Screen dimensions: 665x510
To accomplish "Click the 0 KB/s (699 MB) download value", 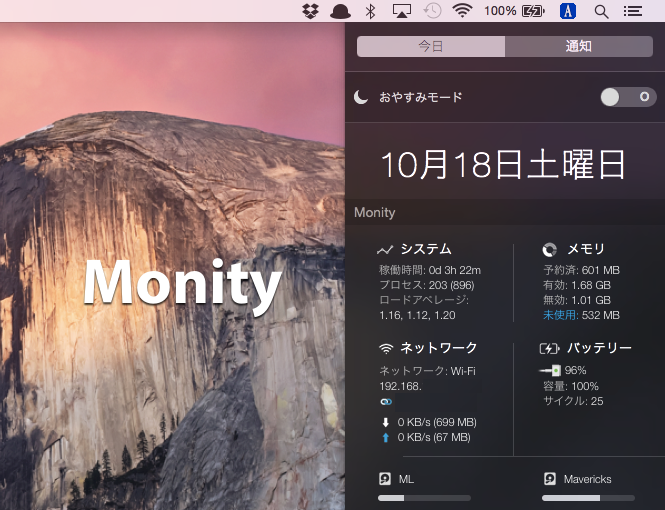I will pos(437,422).
